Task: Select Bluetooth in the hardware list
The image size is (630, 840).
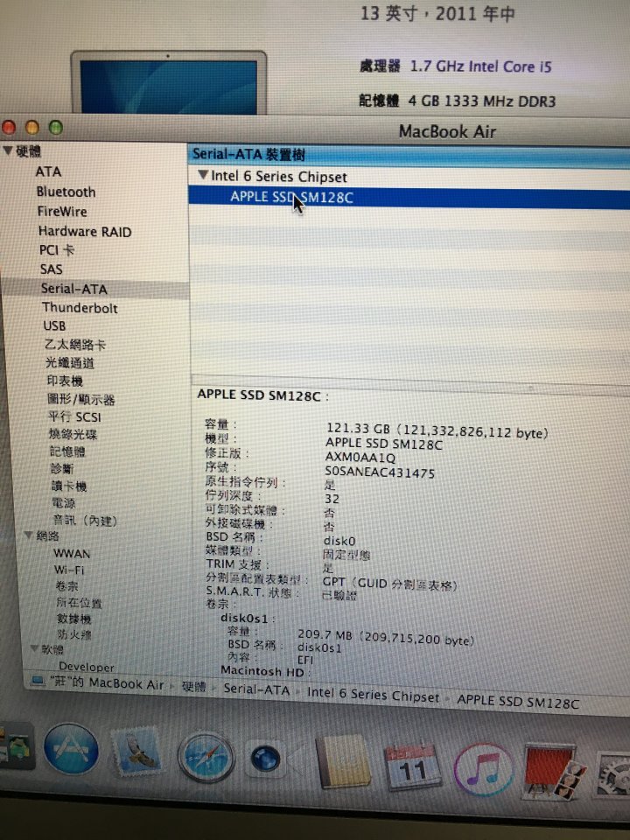Action: coord(66,192)
